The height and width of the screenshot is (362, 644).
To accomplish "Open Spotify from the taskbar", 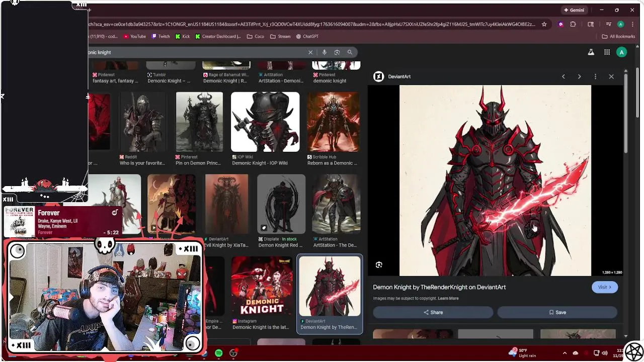I will 218,353.
